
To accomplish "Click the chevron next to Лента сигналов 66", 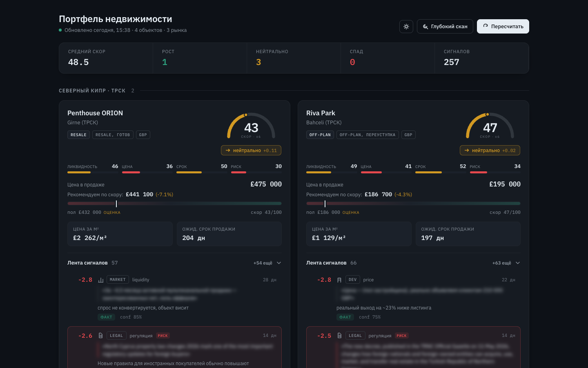I will point(518,263).
